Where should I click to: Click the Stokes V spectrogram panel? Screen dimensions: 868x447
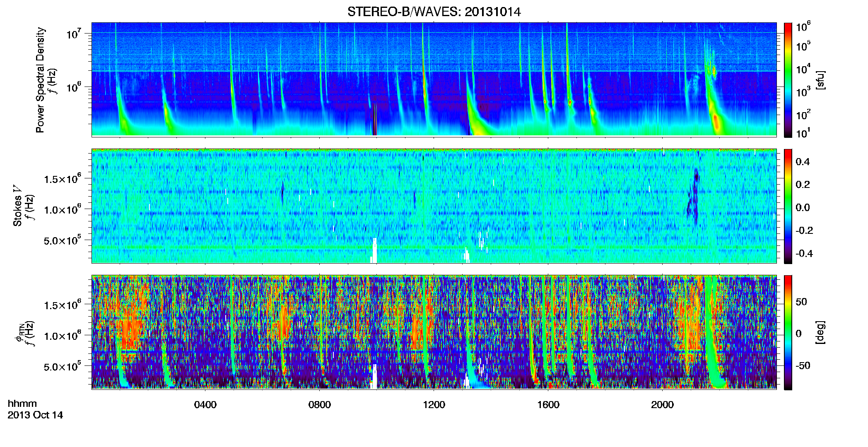434,206
